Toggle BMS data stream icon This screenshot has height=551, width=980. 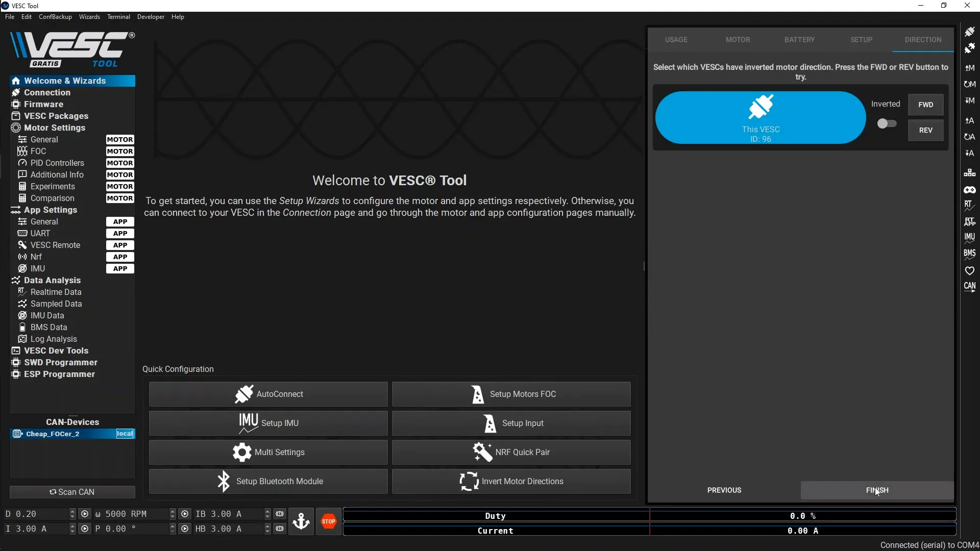point(969,254)
